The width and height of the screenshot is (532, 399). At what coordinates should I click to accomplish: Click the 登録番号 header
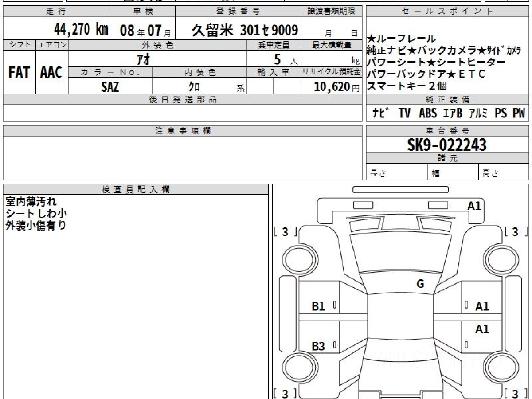(239, 12)
